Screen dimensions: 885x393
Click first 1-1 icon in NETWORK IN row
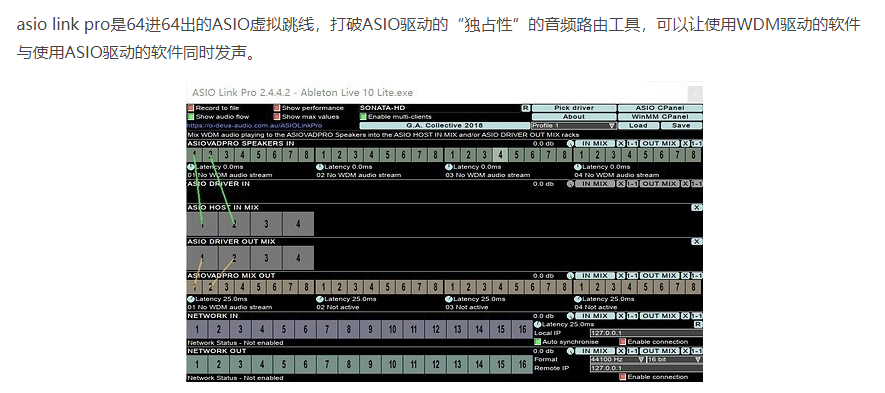(x=632, y=316)
